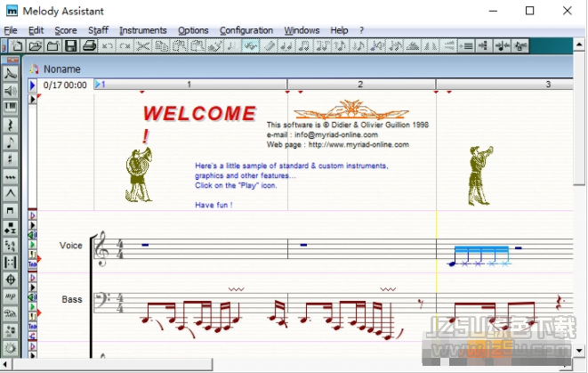Image resolution: width=588 pixels, height=373 pixels.
Task: Click Voice staff piano keys icon
Action: pos(33,255)
